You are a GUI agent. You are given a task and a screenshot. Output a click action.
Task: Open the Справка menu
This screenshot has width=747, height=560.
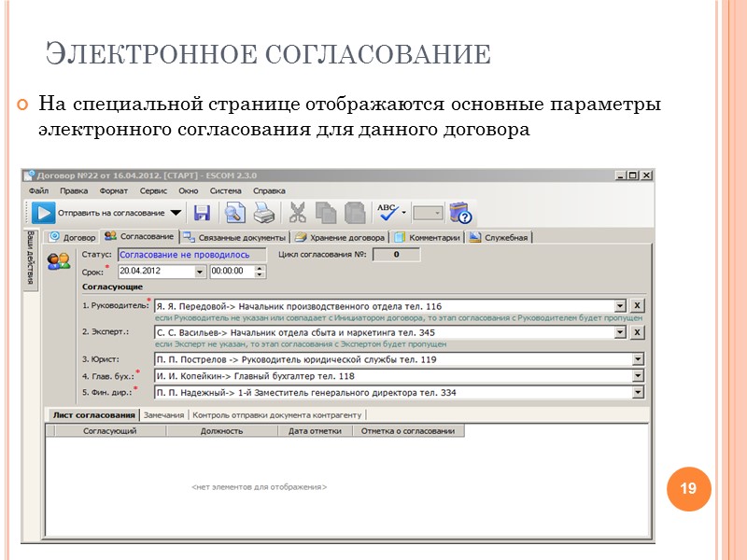tap(269, 190)
